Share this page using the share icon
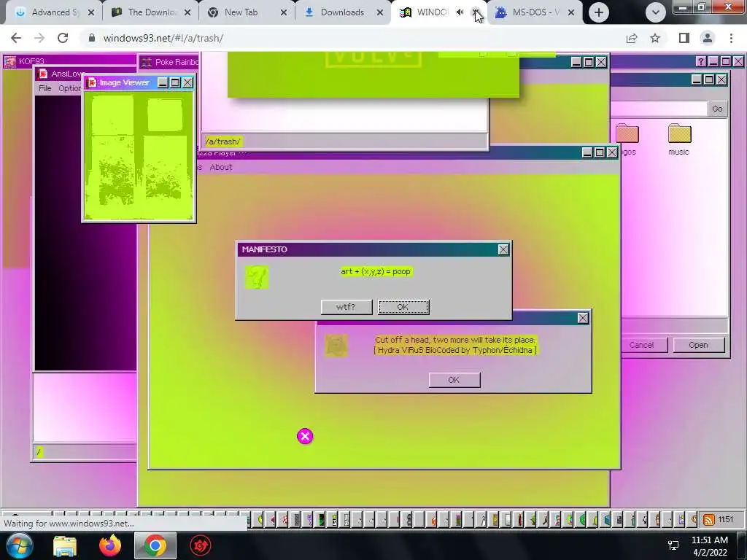This screenshot has width=747, height=560. 632,38
